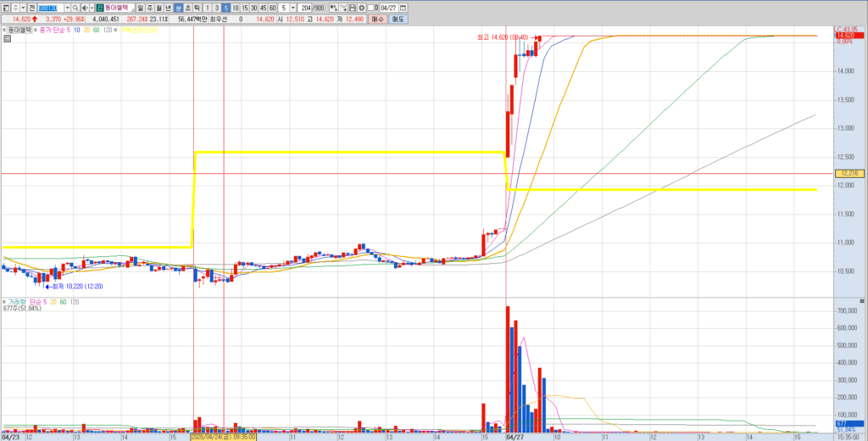
Task: Click the magnifier stock search icon
Action: tap(75, 8)
